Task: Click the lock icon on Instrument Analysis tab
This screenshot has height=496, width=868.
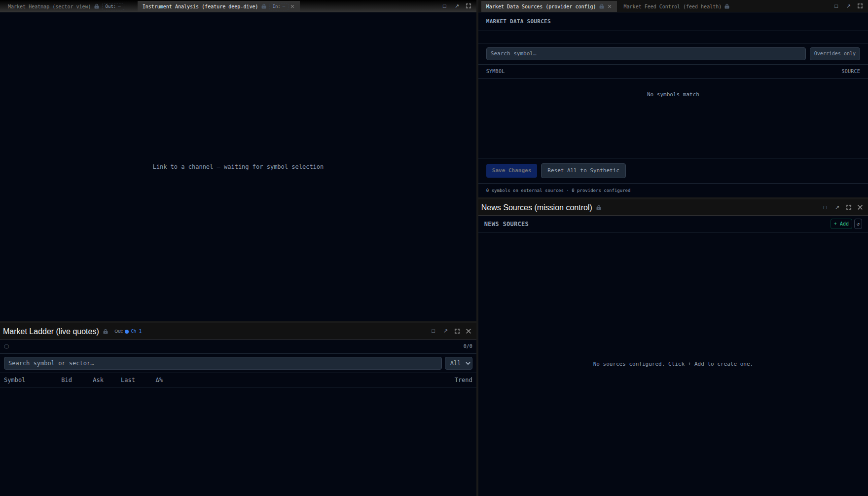Action: click(x=264, y=6)
